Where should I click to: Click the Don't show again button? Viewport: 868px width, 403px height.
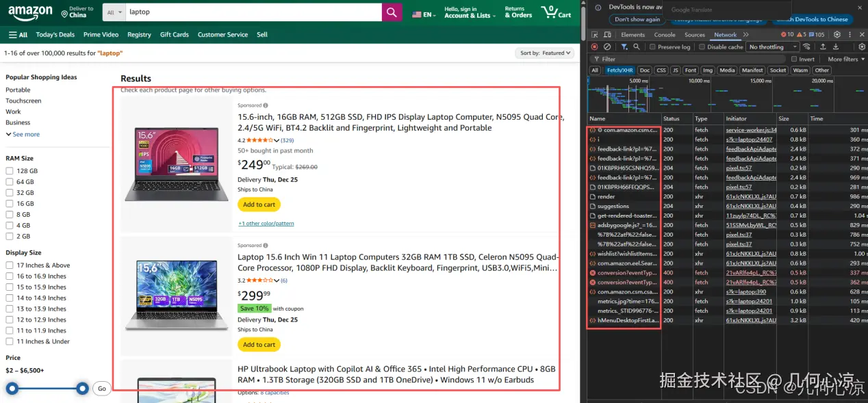[637, 19]
